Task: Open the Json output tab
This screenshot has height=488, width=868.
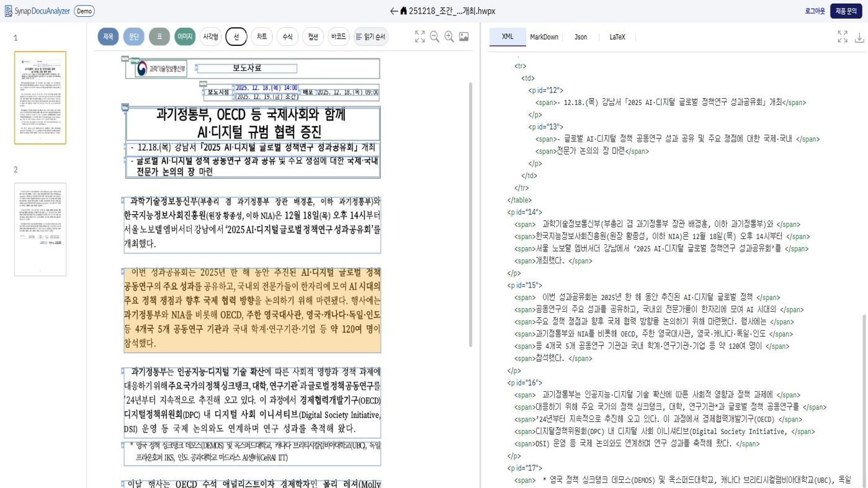Action: point(580,37)
